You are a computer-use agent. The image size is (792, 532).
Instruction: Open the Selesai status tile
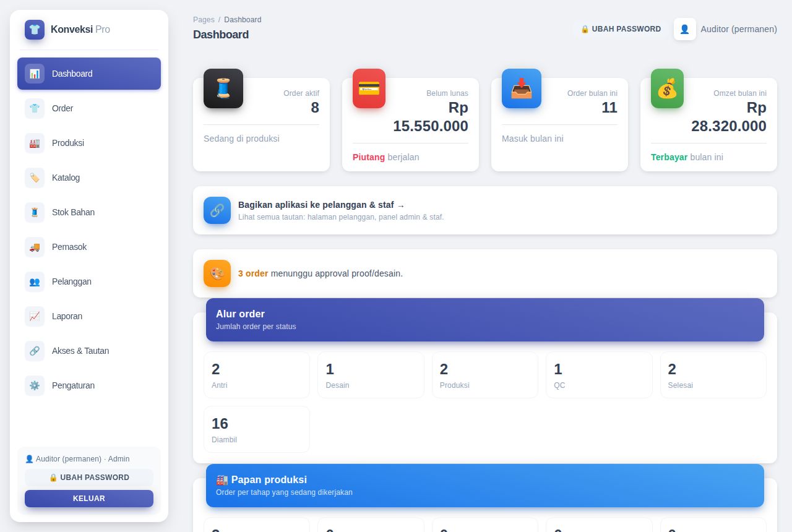coord(713,375)
